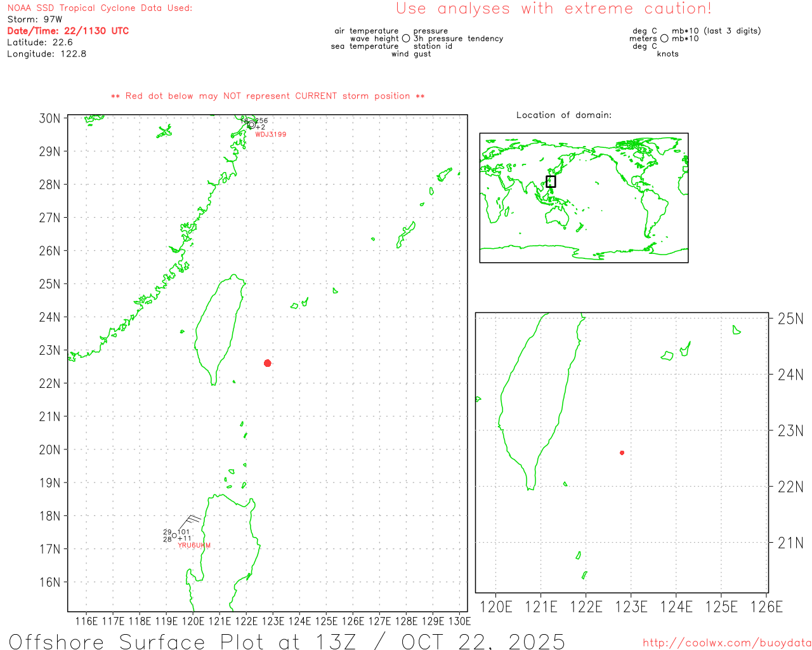This screenshot has height=650, width=812.
Task: Click the red WDJ3199 station ID label
Action: pyautogui.click(x=270, y=135)
